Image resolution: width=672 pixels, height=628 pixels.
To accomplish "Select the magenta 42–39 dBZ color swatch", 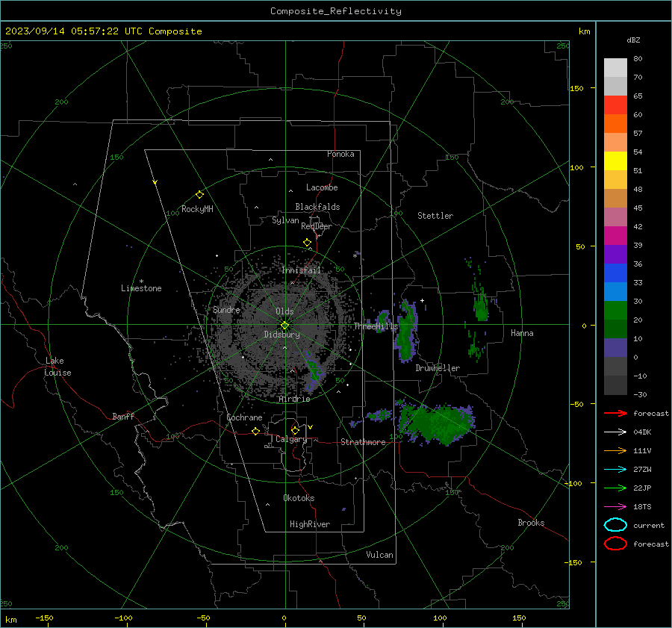I will [615, 236].
